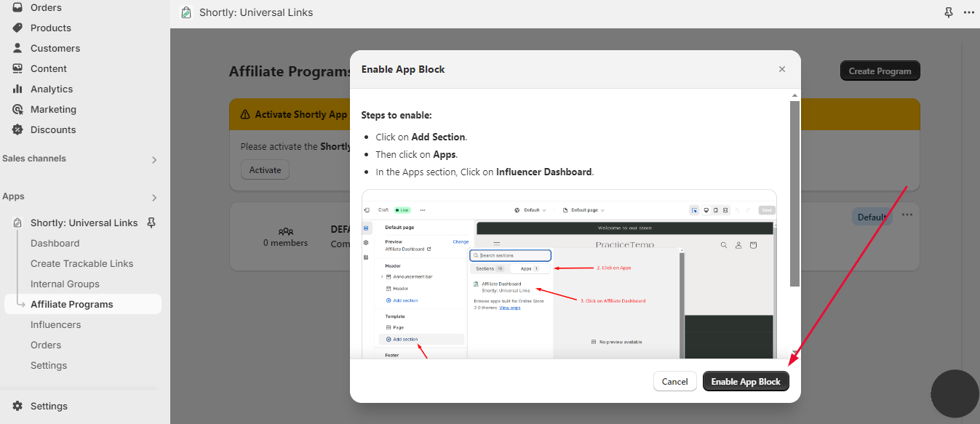Viewport: 980px width, 424px height.
Task: Unpin Shortly: Universal Links in sidebar
Action: pyautogui.click(x=151, y=223)
